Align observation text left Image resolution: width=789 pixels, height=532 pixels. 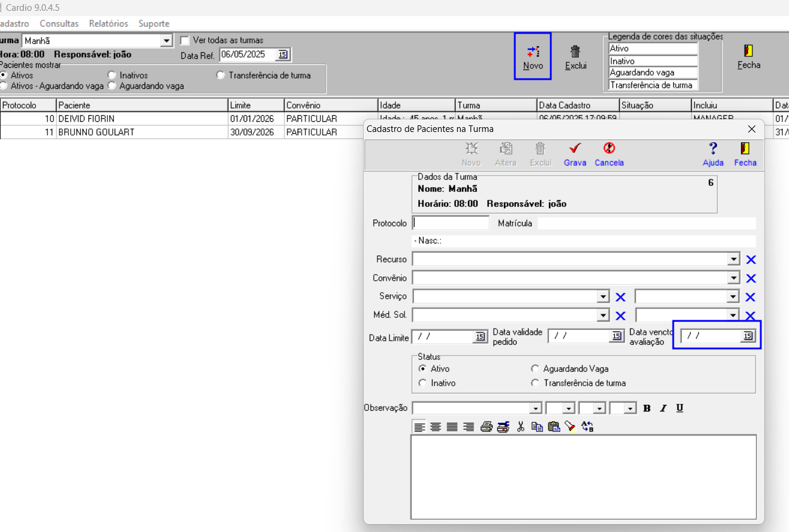click(x=419, y=427)
